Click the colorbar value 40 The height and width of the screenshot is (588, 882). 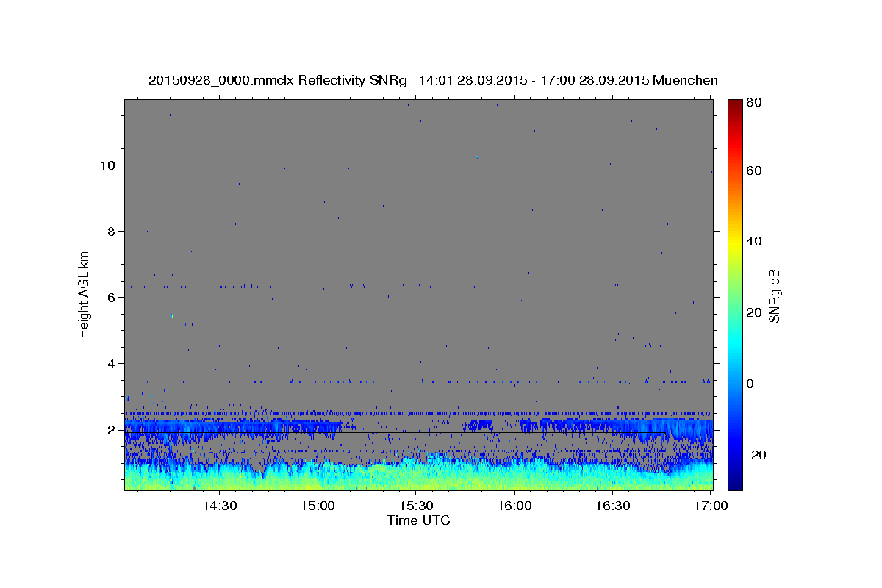[x=755, y=241]
